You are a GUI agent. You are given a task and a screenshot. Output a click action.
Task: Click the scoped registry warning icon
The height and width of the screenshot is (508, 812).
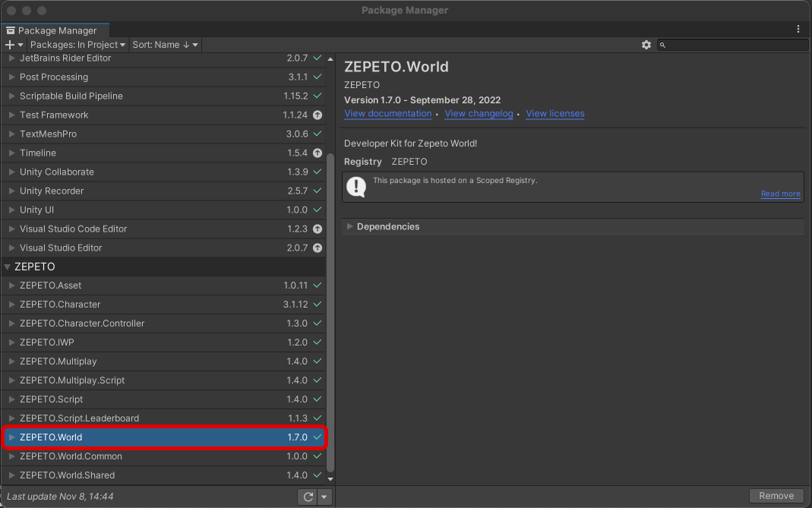(356, 187)
